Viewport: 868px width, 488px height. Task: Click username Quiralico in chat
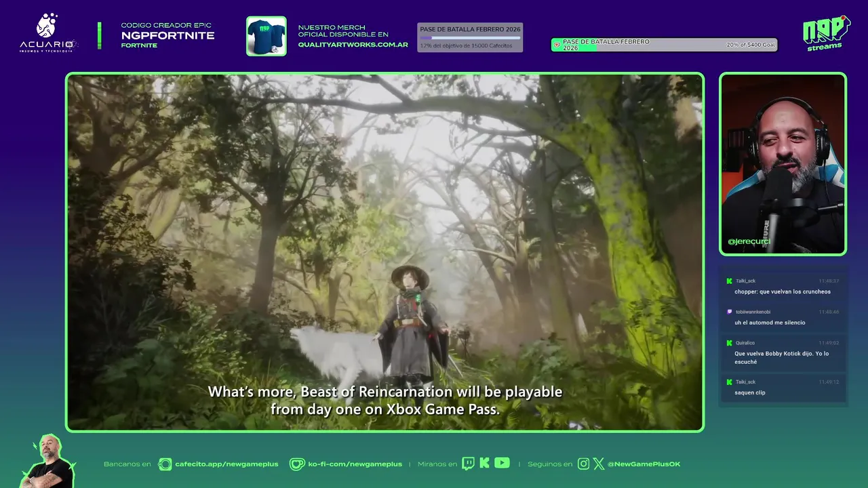coord(745,343)
